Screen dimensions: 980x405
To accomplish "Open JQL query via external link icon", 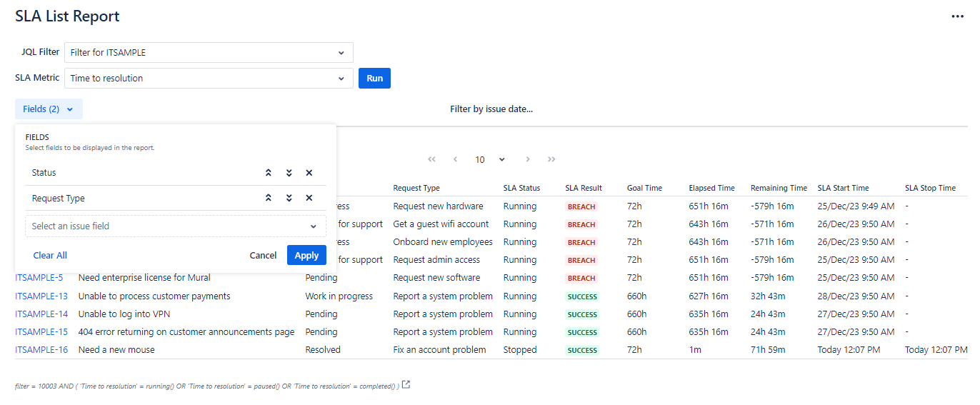I will (x=406, y=385).
